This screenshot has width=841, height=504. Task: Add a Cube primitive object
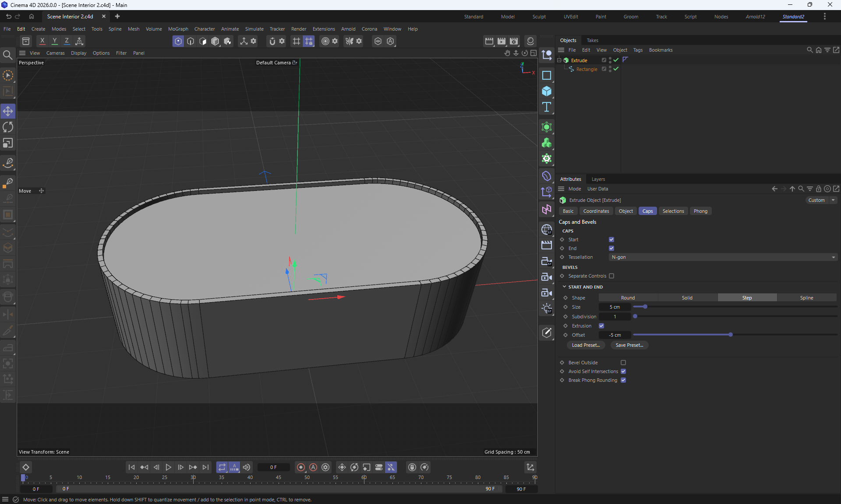(x=546, y=91)
